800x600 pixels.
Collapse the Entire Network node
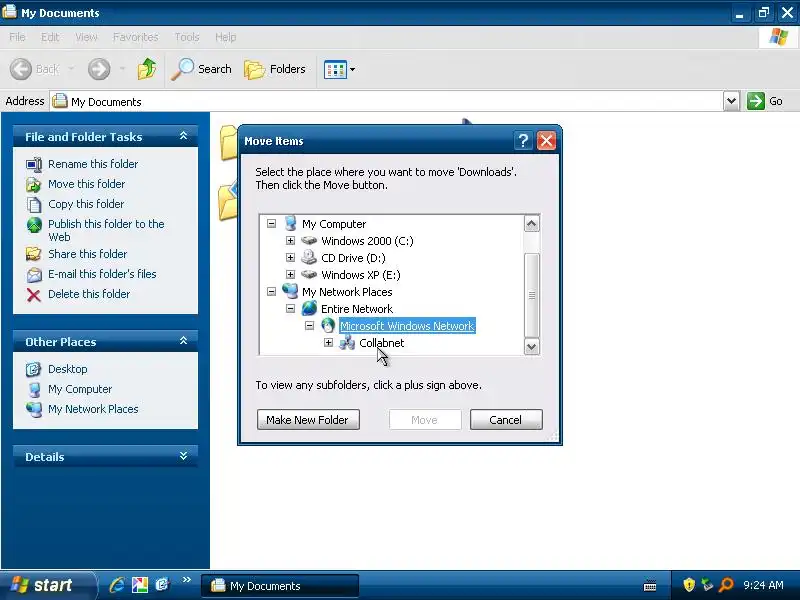(x=290, y=308)
